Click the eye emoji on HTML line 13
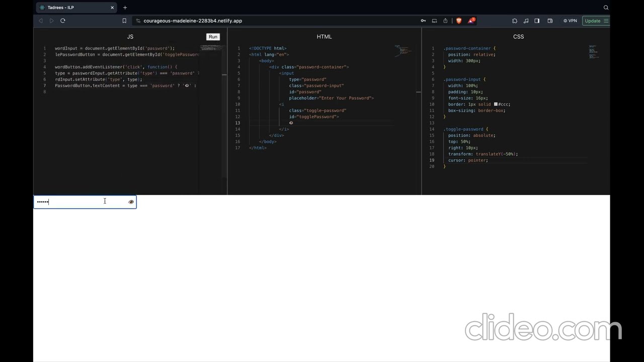The width and height of the screenshot is (644, 362). 291,123
